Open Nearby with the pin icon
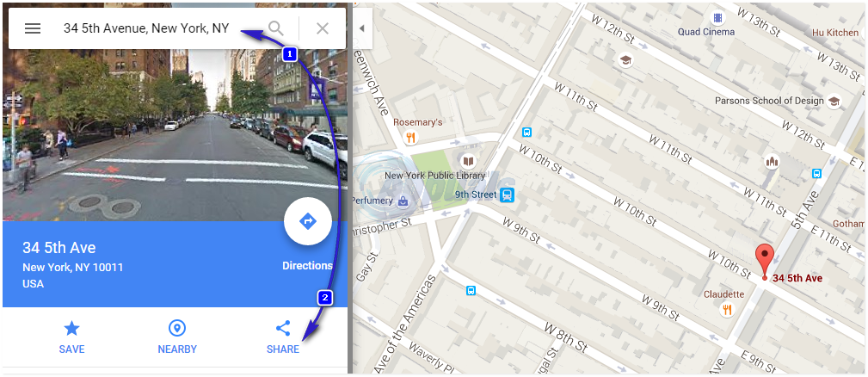Image resolution: width=868 pixels, height=377 pixels. [x=177, y=328]
